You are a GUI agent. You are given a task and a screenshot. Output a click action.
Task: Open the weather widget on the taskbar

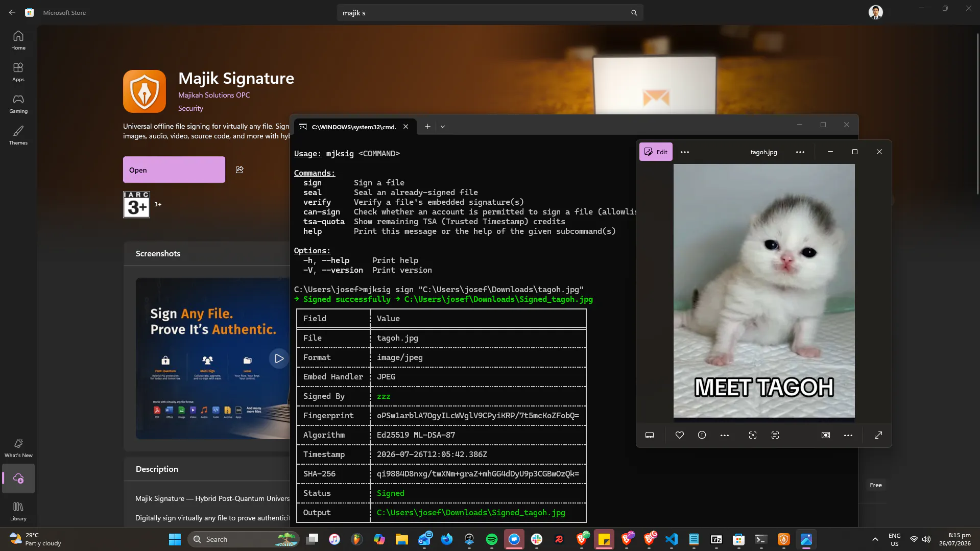pyautogui.click(x=36, y=539)
